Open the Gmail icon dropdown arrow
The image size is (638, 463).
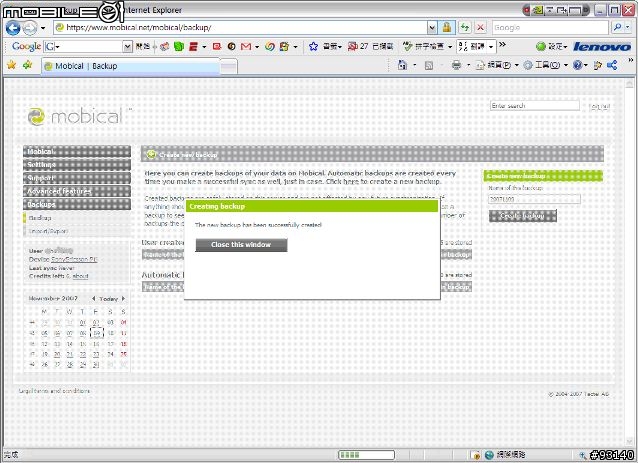(257, 47)
